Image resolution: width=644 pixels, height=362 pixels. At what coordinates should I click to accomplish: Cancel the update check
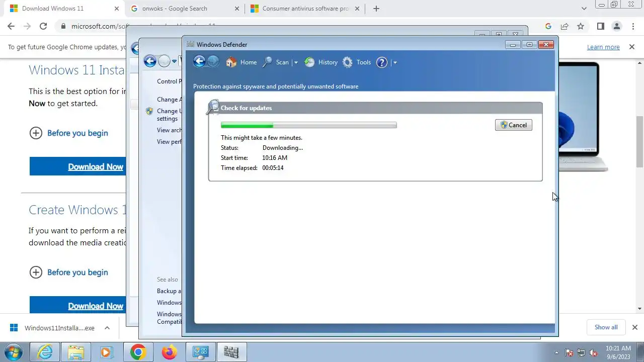click(513, 125)
